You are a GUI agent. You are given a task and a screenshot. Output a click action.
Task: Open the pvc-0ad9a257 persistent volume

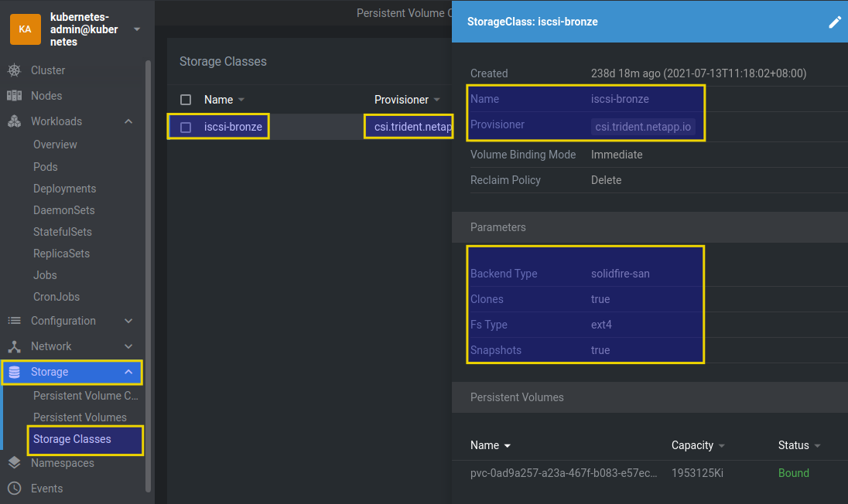tap(563, 473)
